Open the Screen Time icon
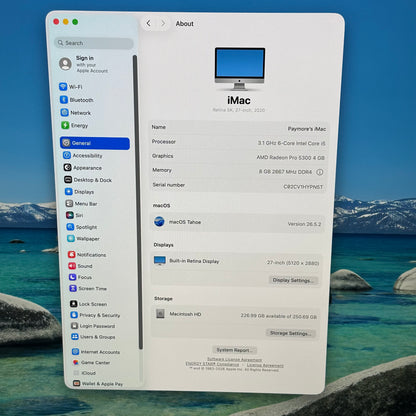The image size is (416, 416). pyautogui.click(x=73, y=288)
